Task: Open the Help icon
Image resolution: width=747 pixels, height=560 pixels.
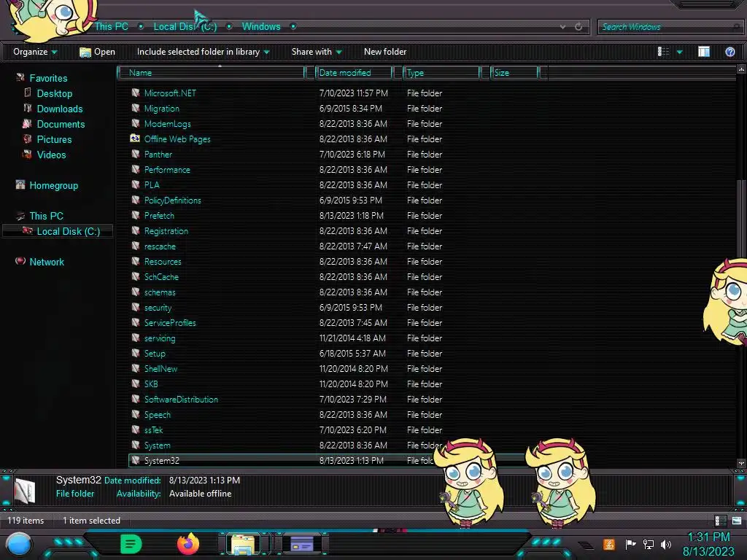Action: point(729,52)
